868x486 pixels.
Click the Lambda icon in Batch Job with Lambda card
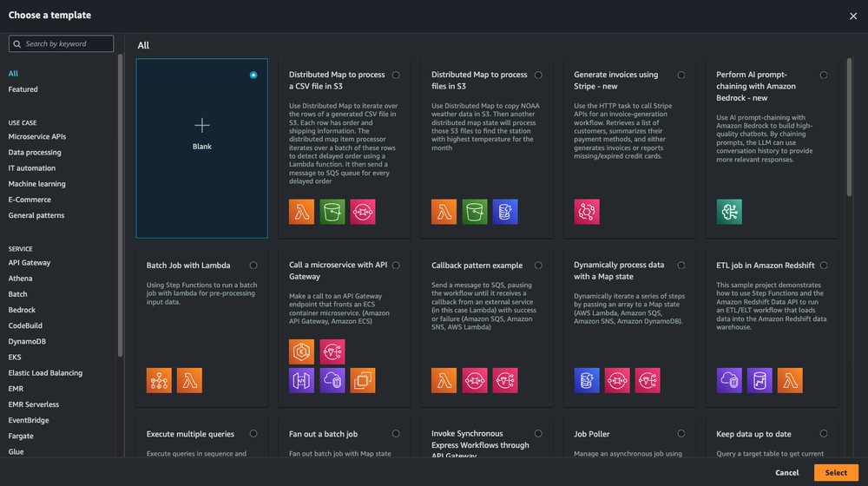point(189,380)
